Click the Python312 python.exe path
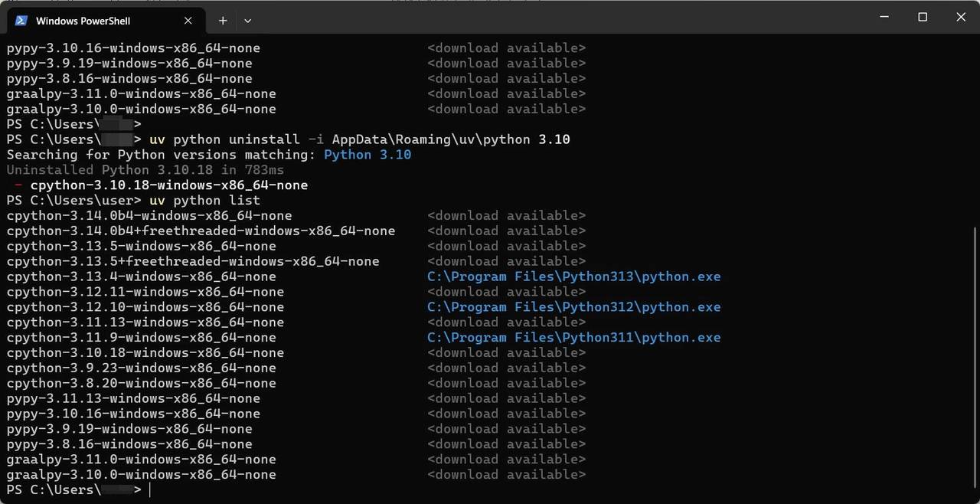Image resolution: width=980 pixels, height=504 pixels. pos(574,307)
